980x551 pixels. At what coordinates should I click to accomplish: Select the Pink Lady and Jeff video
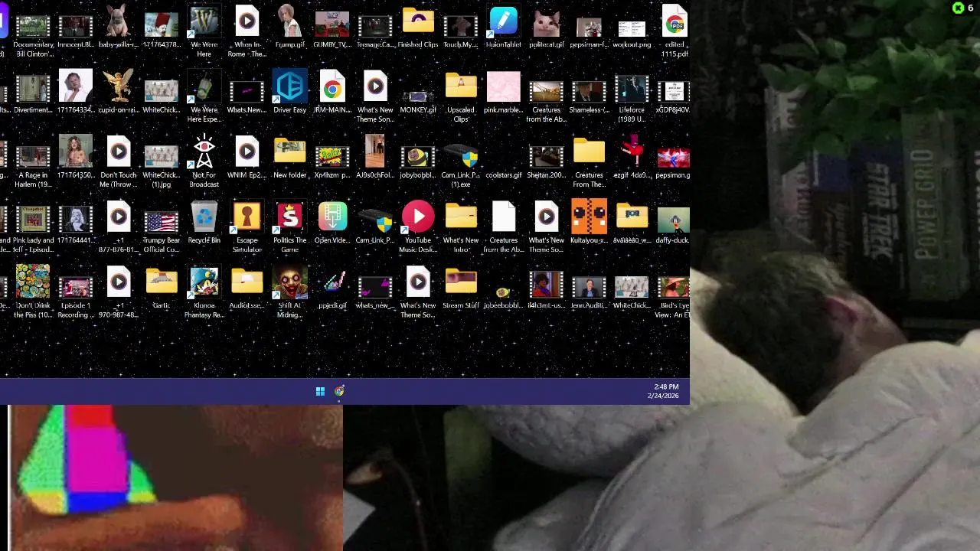click(33, 228)
